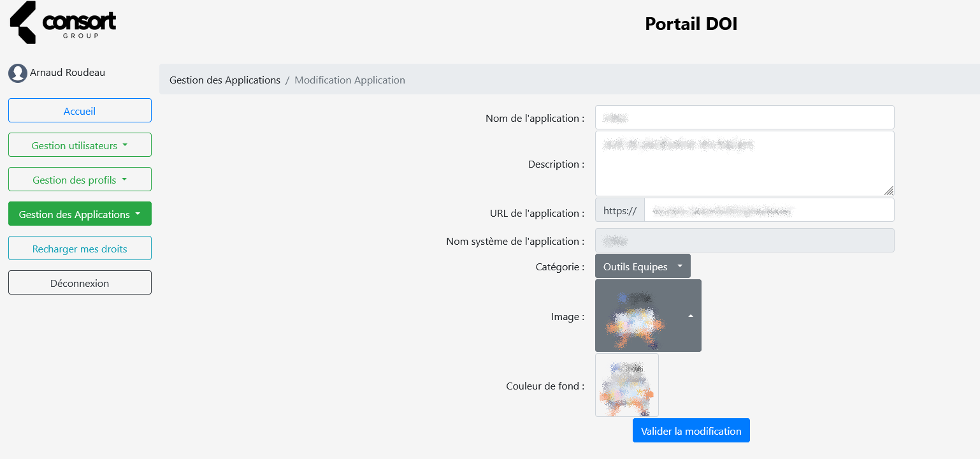Click the https:// URL prefix

click(x=619, y=210)
